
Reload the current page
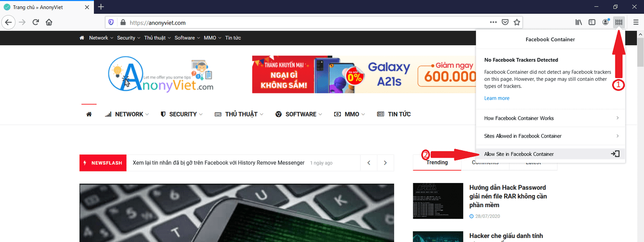point(36,22)
